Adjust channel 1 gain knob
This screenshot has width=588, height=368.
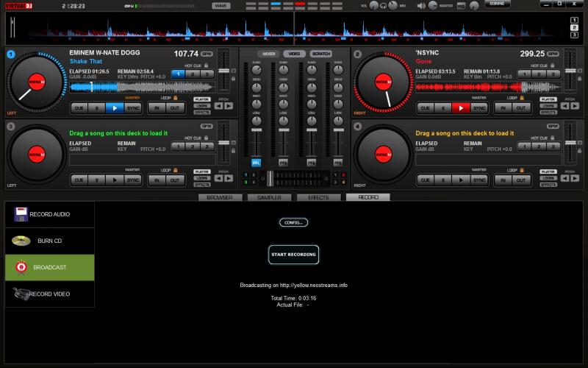click(x=257, y=70)
